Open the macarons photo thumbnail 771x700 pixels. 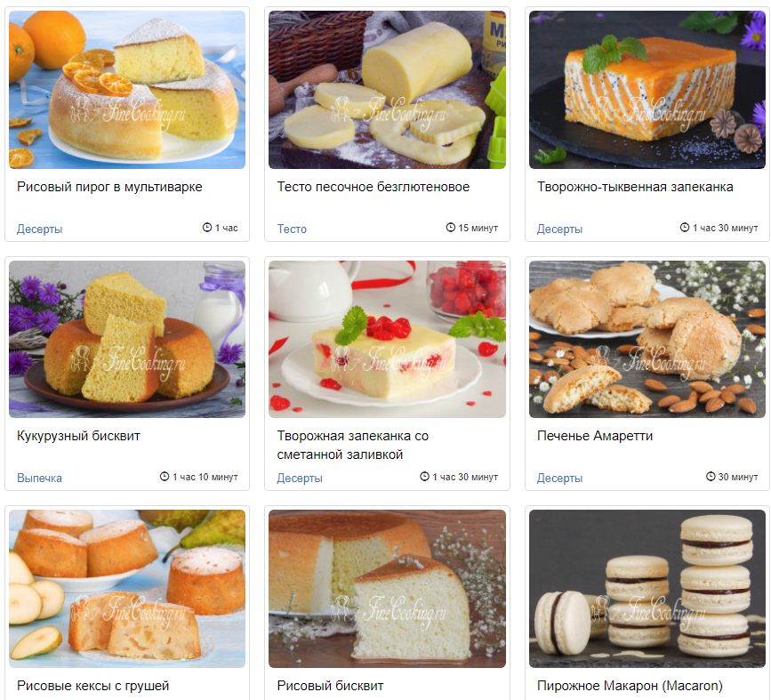coord(647,588)
